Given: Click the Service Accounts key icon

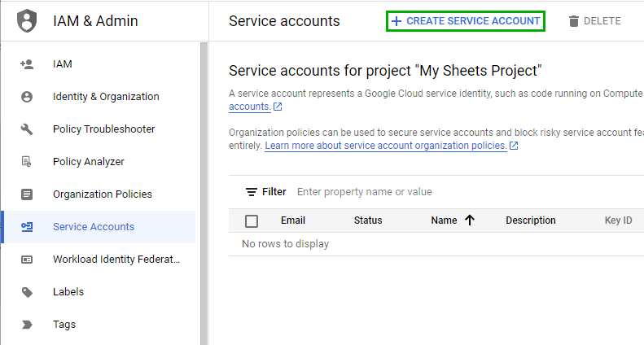Looking at the screenshot, I should pos(27,227).
